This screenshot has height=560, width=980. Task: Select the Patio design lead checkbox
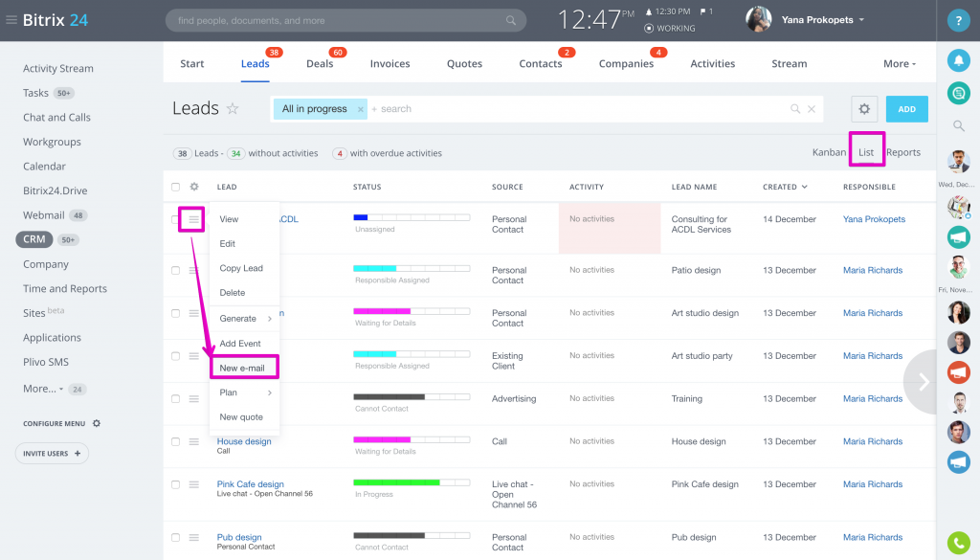[176, 271]
